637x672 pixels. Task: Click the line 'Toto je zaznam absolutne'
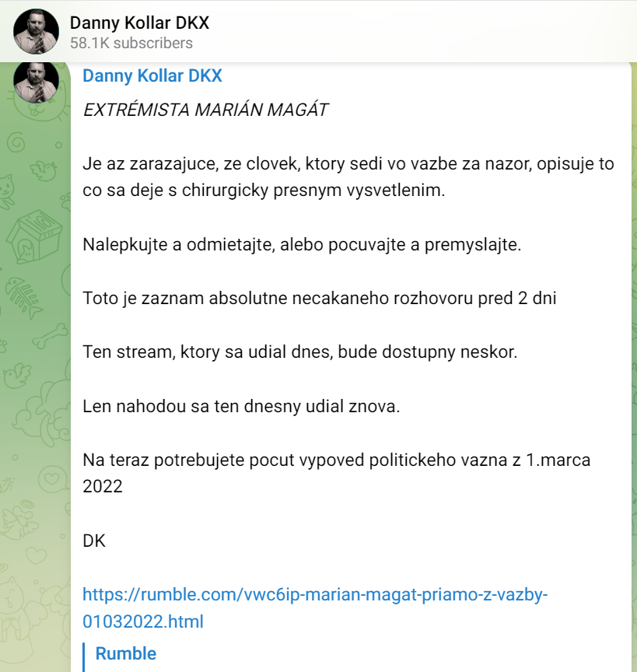coord(320,299)
